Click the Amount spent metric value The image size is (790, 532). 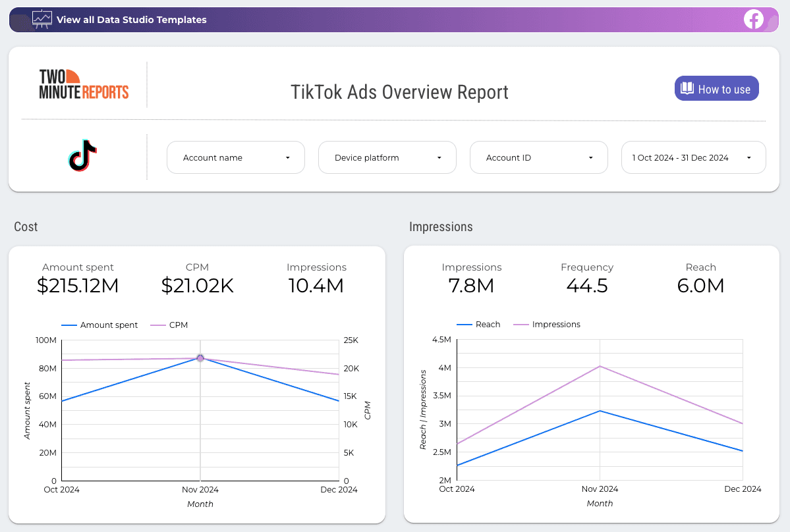[78, 286]
